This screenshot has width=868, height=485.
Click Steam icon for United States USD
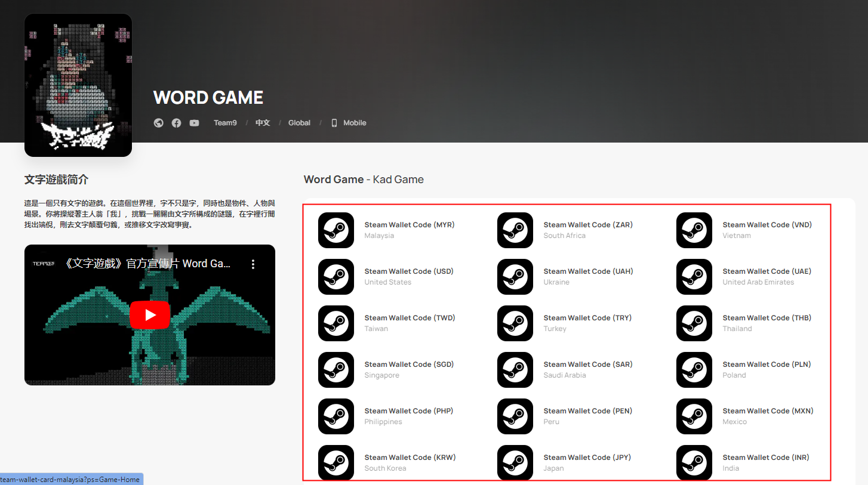pos(336,277)
